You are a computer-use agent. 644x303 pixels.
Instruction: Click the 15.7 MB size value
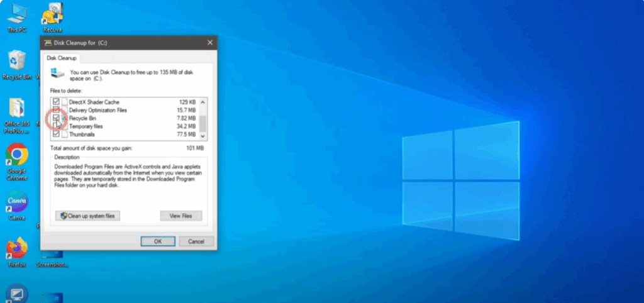tap(186, 110)
